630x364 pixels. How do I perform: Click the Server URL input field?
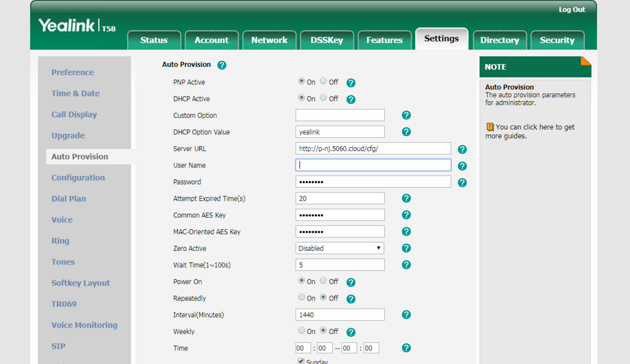click(373, 149)
